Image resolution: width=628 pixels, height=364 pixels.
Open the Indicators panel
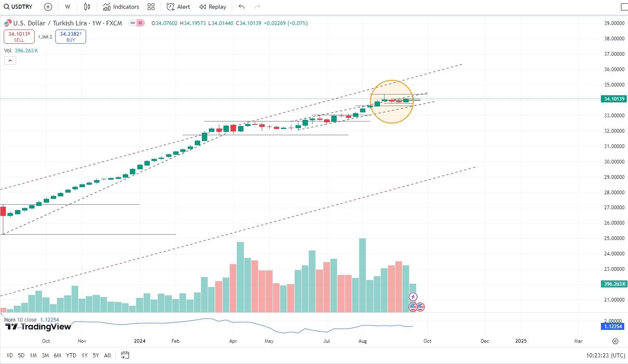[x=121, y=7]
